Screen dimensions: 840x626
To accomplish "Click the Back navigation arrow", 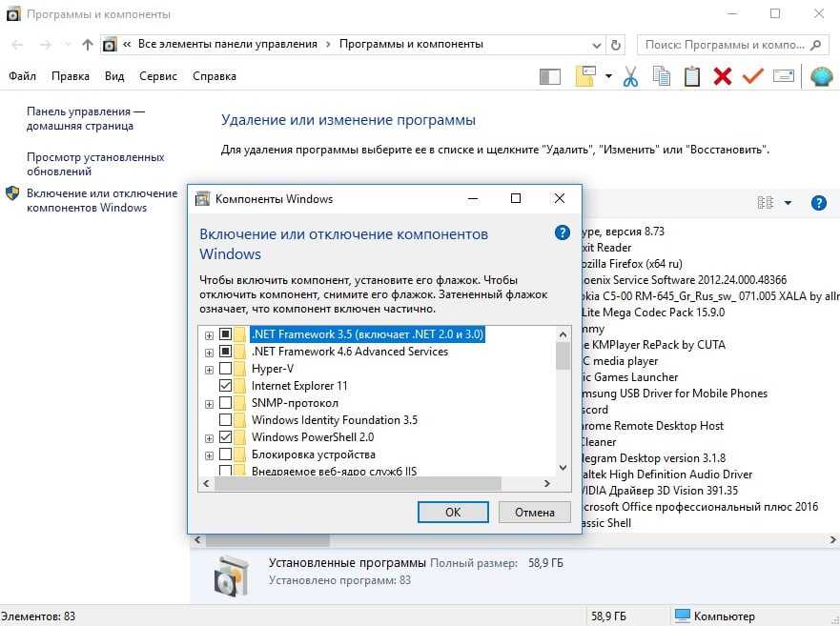I will 17,45.
